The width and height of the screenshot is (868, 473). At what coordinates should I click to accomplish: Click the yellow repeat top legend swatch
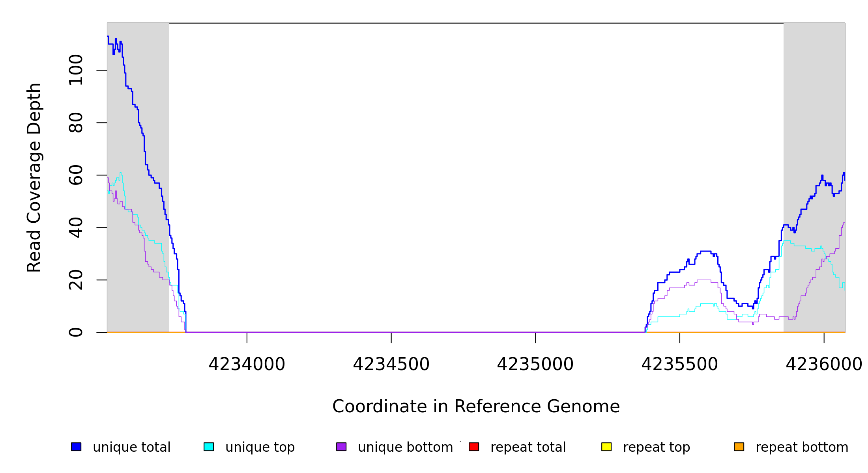[x=606, y=447]
